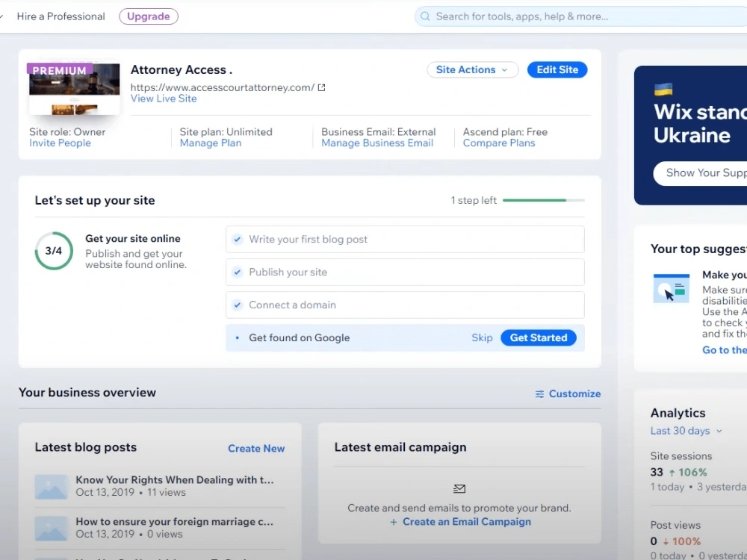Open View Live Site link

click(164, 99)
